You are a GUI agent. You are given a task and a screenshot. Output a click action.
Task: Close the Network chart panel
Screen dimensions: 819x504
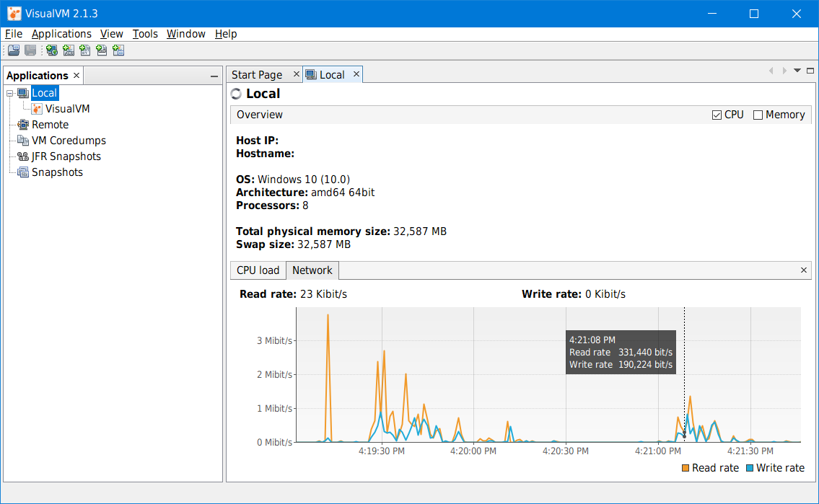[804, 270]
